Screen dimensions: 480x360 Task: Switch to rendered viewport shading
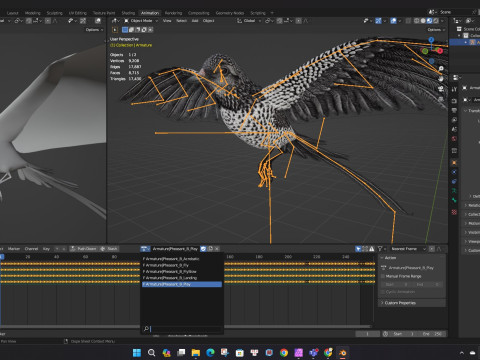coord(436,21)
